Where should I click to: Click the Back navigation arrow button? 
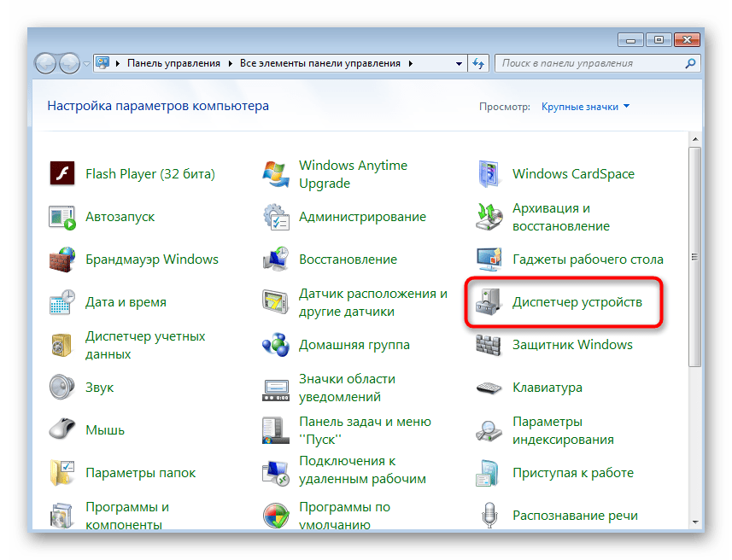coord(45,63)
